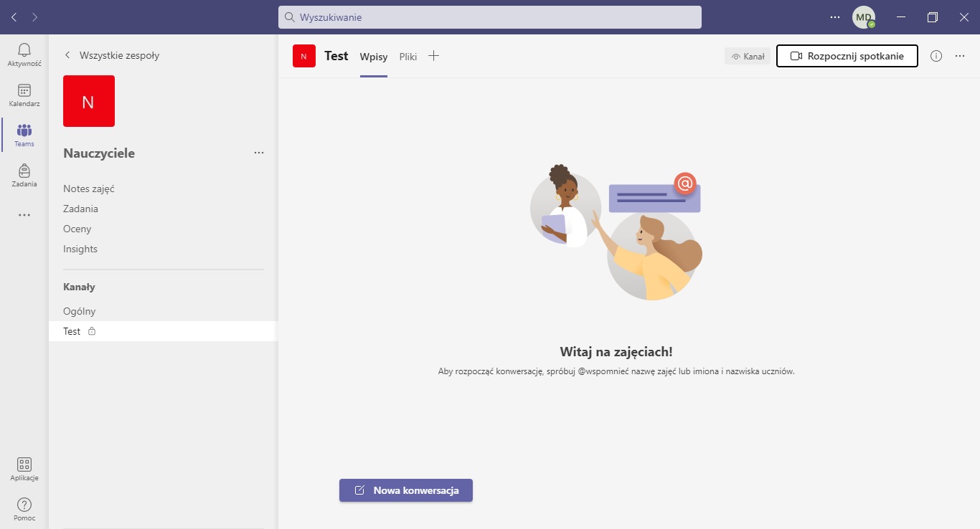Viewport: 980px width, 529px height.
Task: Open the Aplikacje apps icon
Action: pos(24,465)
